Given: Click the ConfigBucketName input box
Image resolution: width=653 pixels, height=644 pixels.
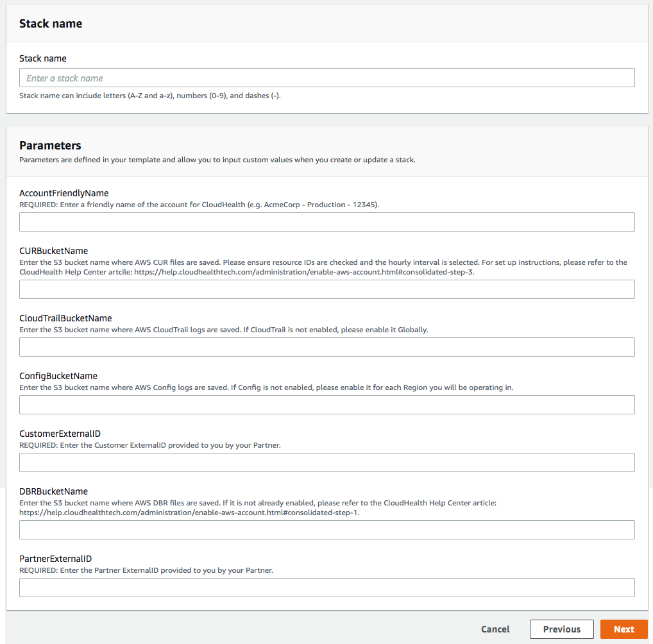Looking at the screenshot, I should coord(326,405).
